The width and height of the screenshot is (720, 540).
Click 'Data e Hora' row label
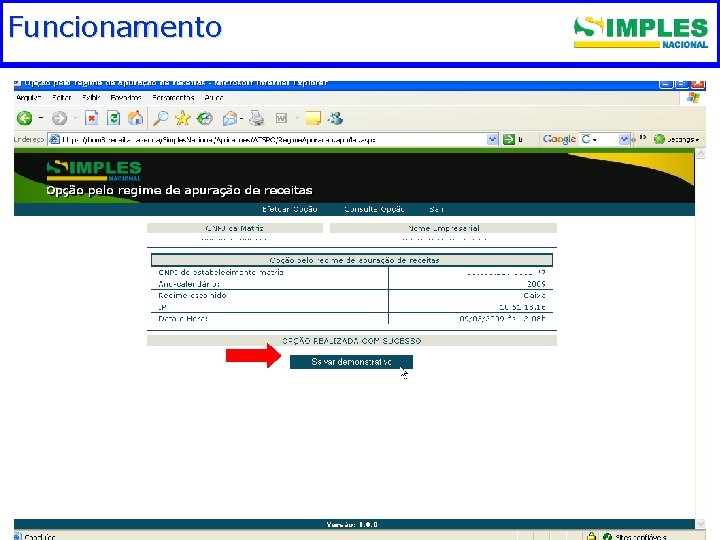pos(183,318)
